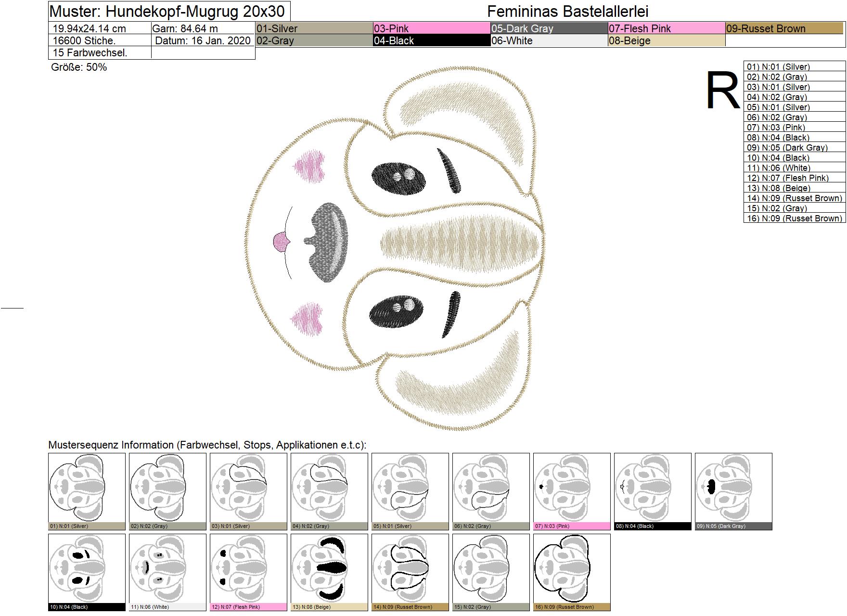Click the Femininas Bastelallerlei title
This screenshot has height=616, width=847.
568,11
